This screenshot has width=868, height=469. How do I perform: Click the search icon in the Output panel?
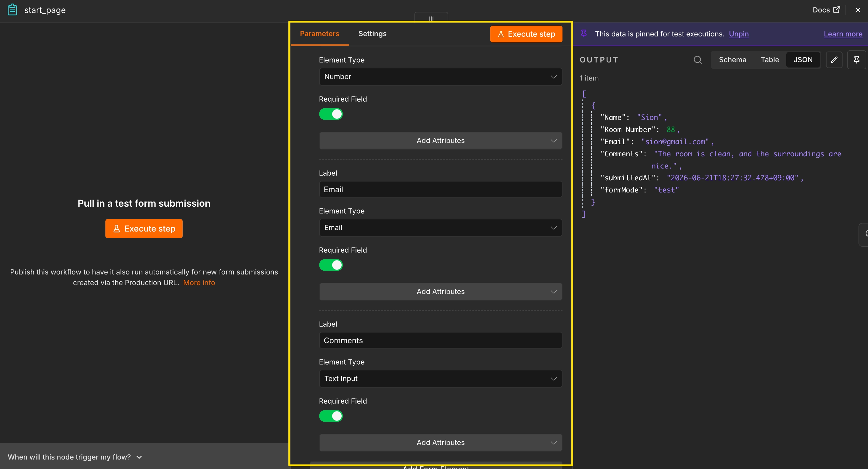click(x=697, y=60)
